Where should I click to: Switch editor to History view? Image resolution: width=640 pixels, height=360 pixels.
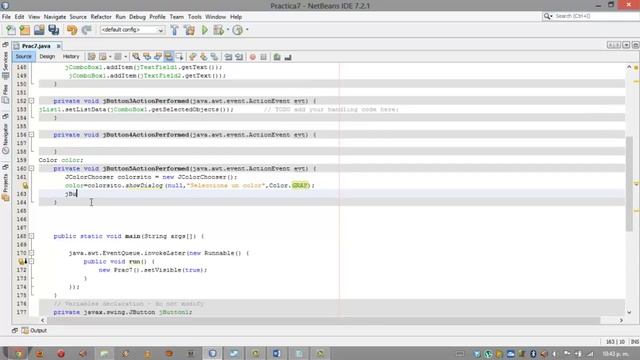click(71, 57)
